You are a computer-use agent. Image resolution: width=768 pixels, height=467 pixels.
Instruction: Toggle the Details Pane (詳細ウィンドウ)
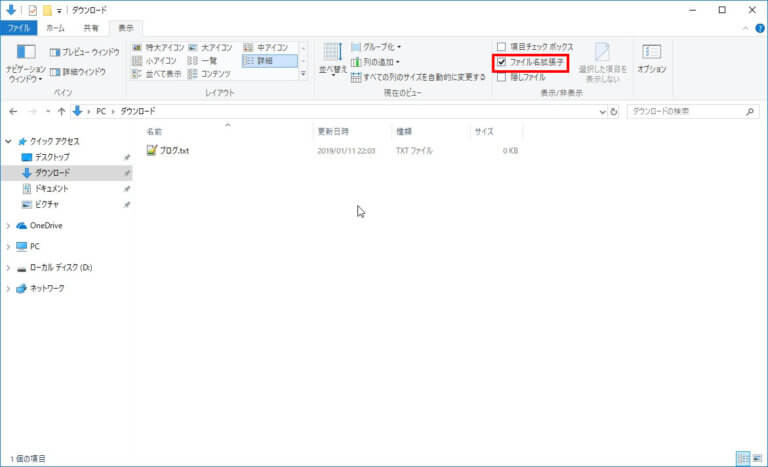point(78,72)
